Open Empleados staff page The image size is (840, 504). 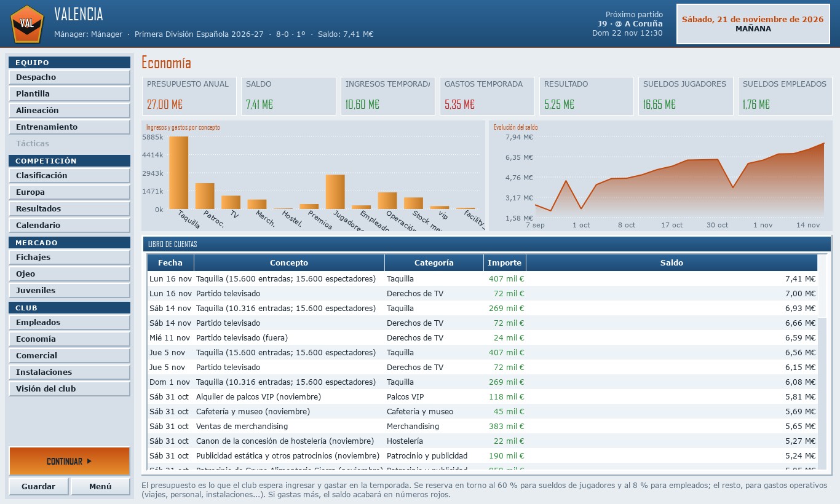click(x=69, y=323)
